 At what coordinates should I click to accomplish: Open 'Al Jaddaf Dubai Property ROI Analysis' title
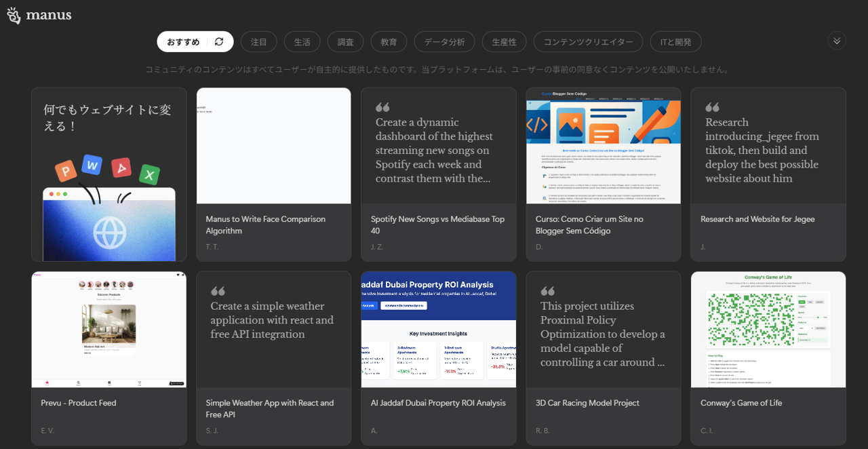(438, 403)
